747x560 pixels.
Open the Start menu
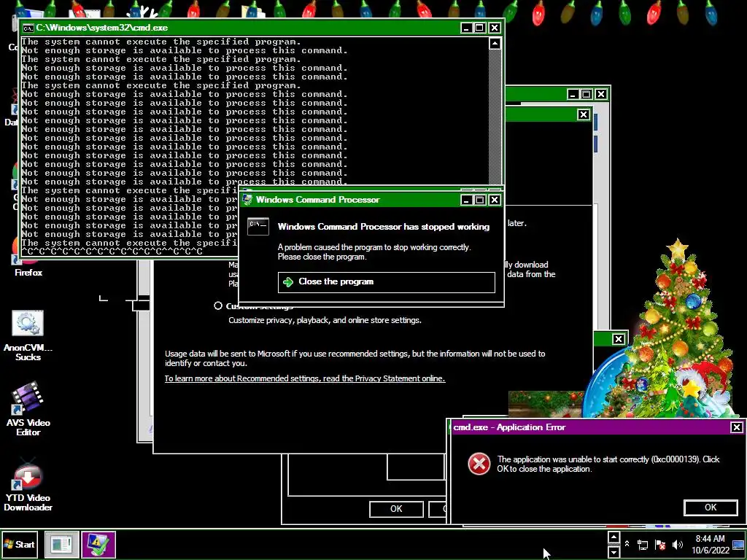[20, 544]
